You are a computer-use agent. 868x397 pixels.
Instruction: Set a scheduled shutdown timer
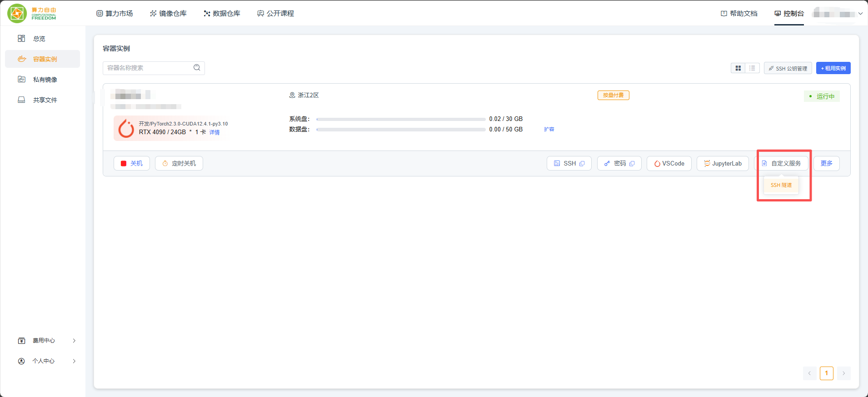[x=179, y=164]
